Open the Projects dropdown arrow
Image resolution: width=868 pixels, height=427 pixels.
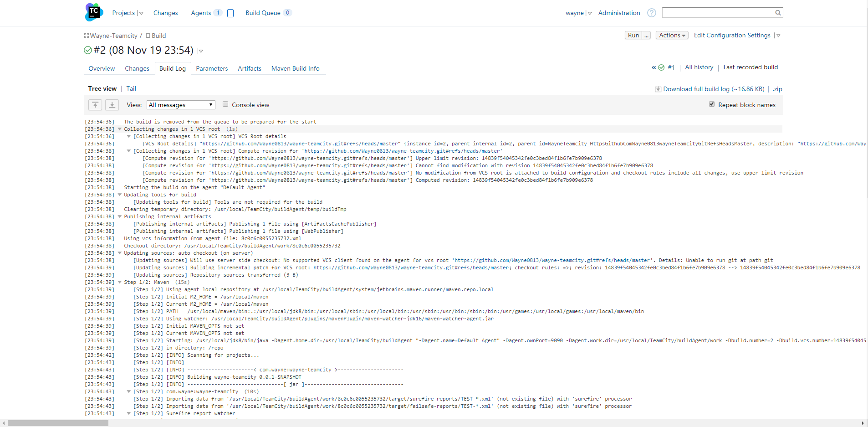[141, 13]
